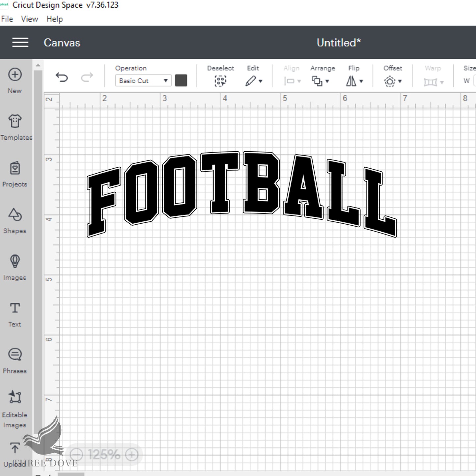Click the sidebar scroll up arrow
Screen dimensions: 476x476
point(38,65)
